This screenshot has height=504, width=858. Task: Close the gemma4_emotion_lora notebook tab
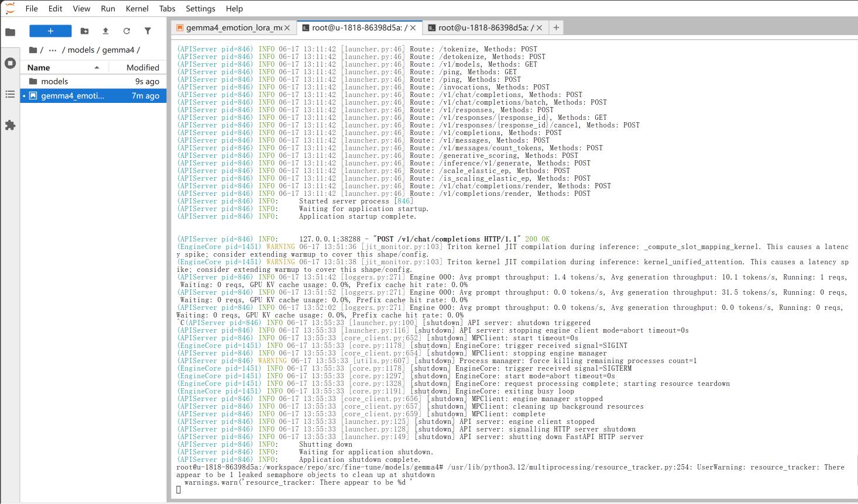(x=287, y=27)
